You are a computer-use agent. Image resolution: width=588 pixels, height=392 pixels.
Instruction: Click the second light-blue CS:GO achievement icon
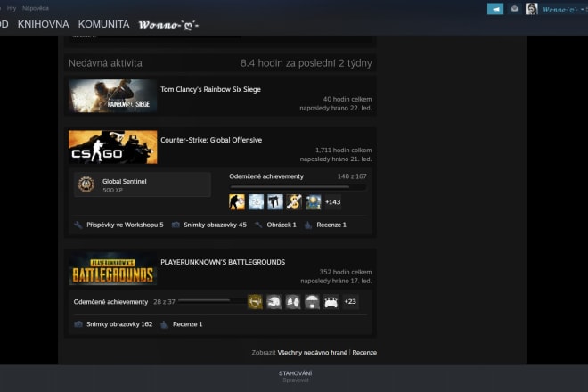coord(256,202)
